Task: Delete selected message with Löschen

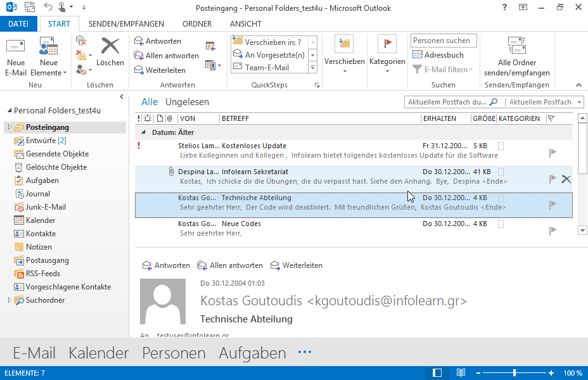Action: tap(110, 53)
